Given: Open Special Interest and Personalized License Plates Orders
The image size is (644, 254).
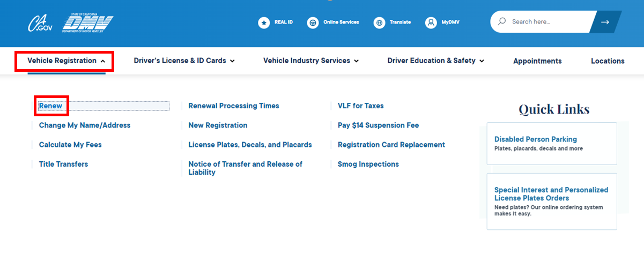Looking at the screenshot, I should click(552, 201).
